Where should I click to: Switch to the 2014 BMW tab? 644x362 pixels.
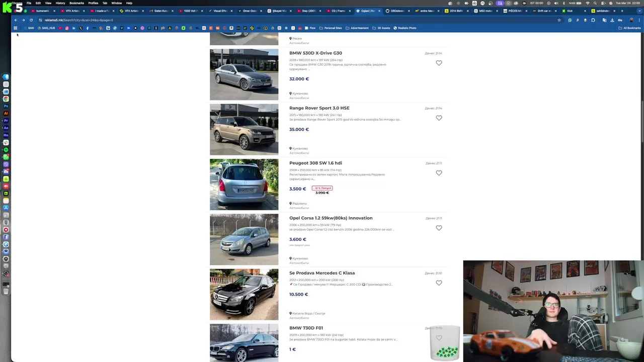pos(456,11)
